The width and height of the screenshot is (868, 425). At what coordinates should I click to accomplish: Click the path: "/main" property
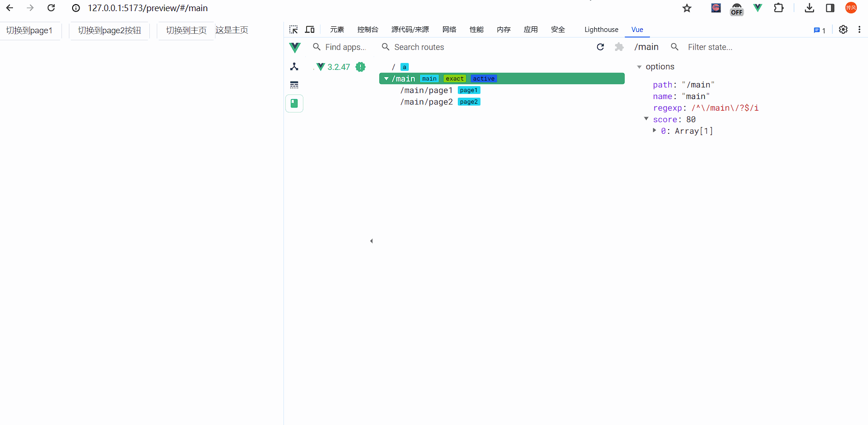pos(683,85)
